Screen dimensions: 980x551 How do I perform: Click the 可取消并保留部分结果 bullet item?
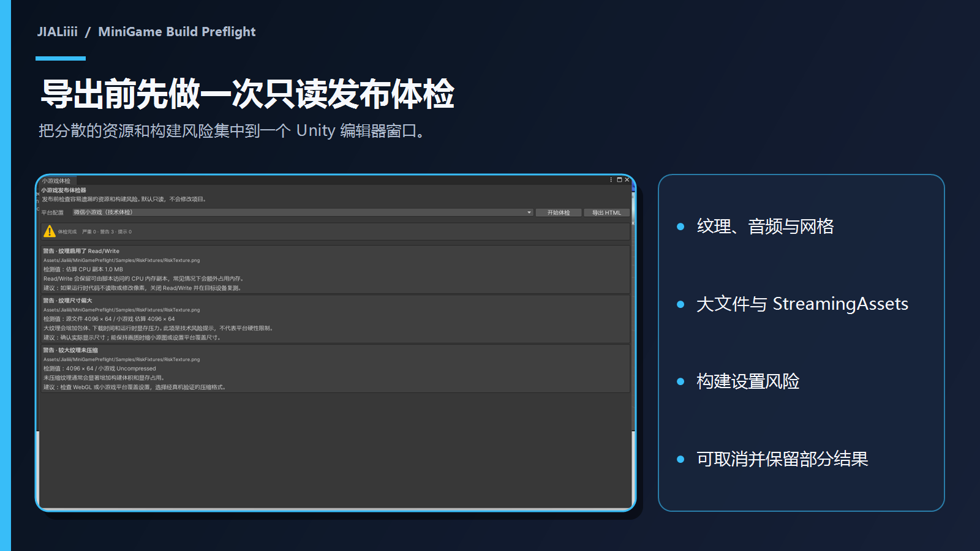[782, 459]
